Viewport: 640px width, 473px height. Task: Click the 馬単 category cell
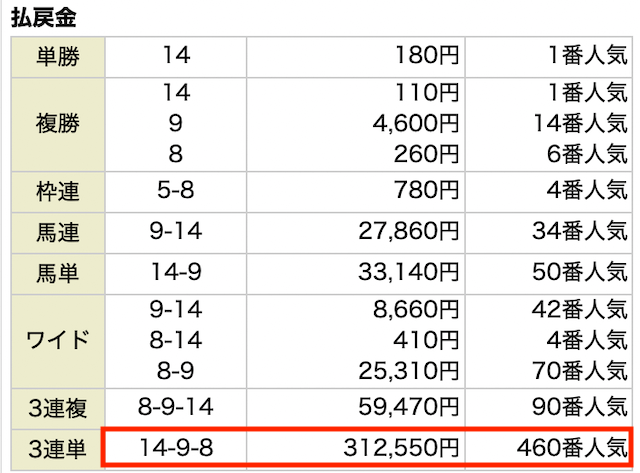click(58, 273)
